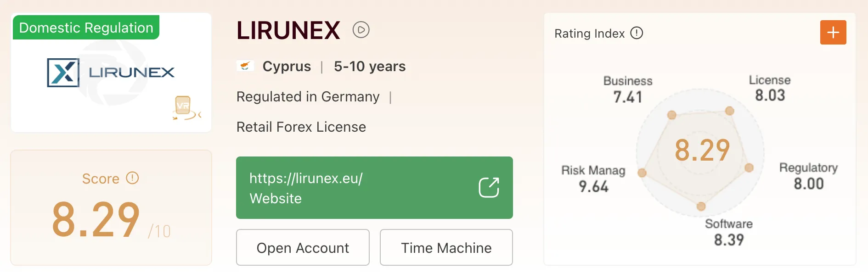Click the Business 7.41 rating
Screen dimensions: 868x279
[628, 89]
